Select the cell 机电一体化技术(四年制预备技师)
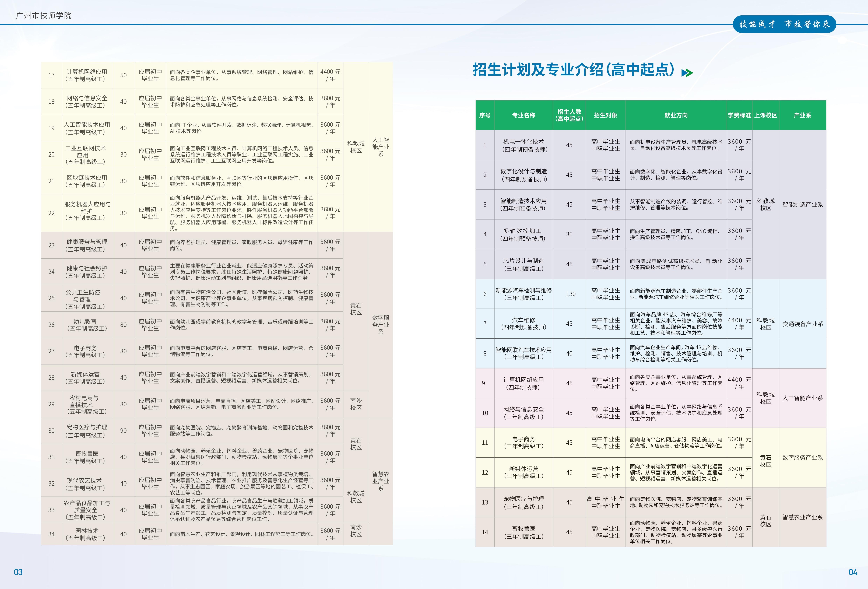 523,145
